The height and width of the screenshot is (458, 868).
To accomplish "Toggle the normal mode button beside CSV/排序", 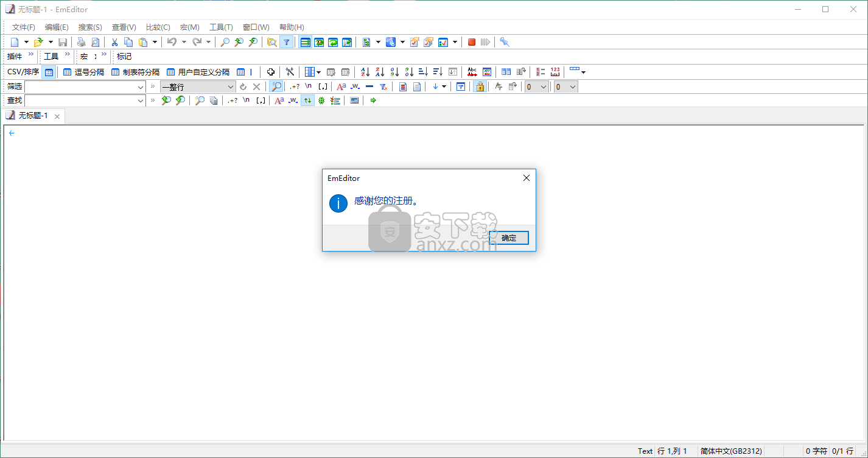I will click(x=49, y=72).
